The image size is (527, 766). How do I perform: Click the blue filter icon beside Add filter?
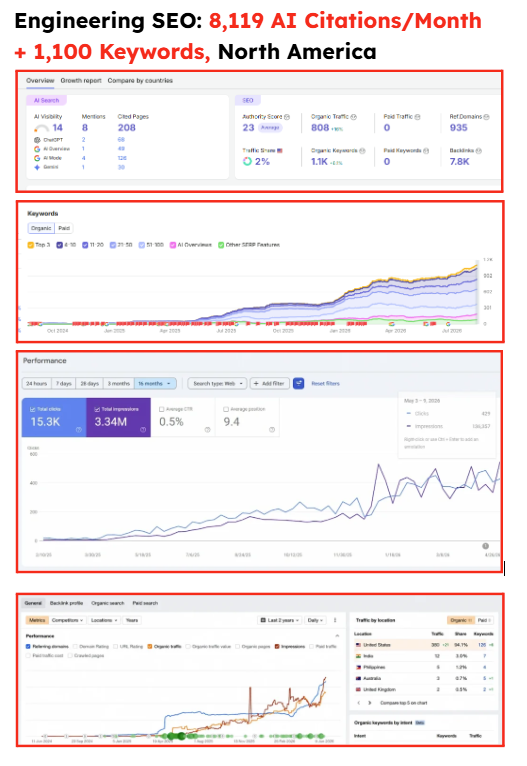pyautogui.click(x=298, y=383)
